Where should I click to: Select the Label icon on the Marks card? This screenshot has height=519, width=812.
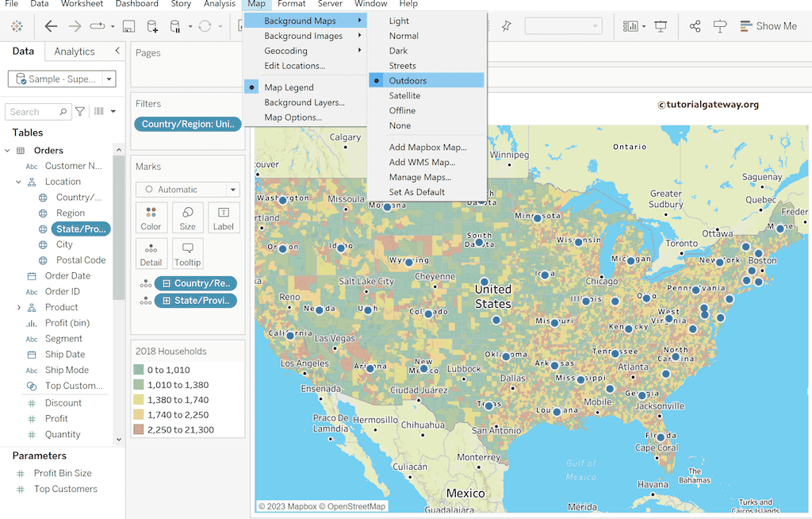[x=223, y=217]
